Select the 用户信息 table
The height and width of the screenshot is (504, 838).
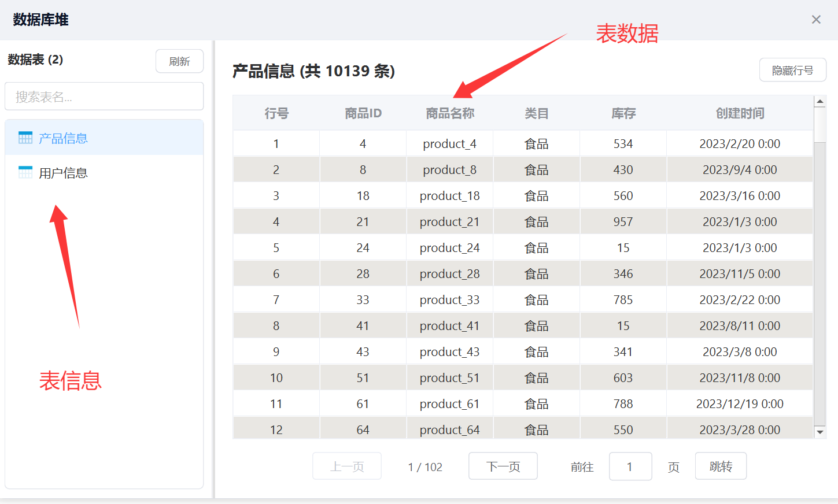pyautogui.click(x=63, y=173)
